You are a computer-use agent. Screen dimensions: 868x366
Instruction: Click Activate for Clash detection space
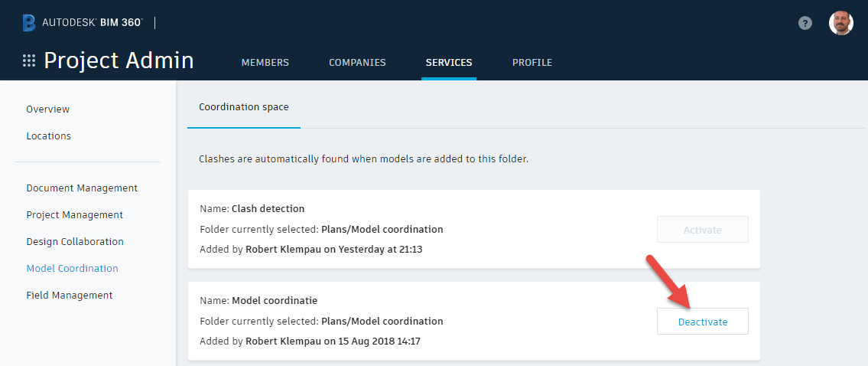(703, 230)
